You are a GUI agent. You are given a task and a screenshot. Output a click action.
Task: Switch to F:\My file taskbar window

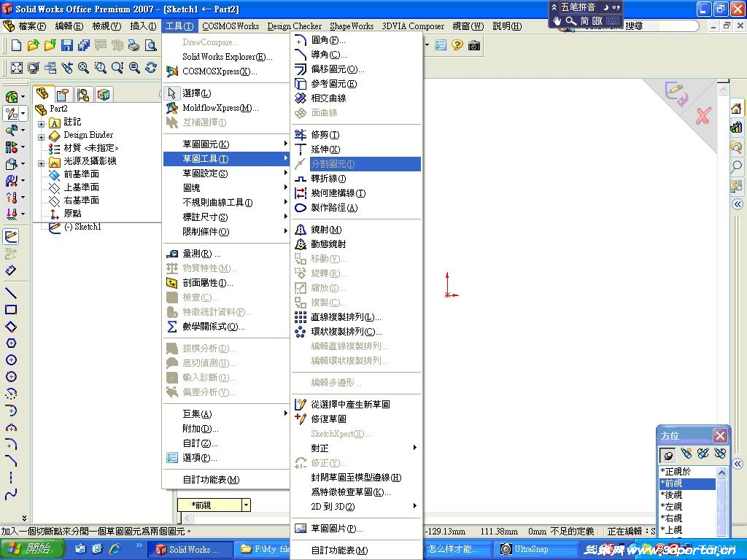[x=264, y=550]
